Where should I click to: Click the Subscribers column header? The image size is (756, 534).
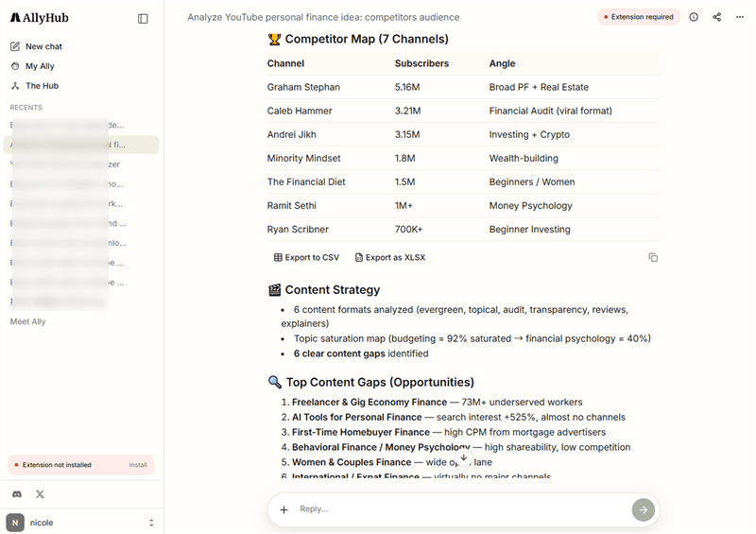tap(421, 63)
